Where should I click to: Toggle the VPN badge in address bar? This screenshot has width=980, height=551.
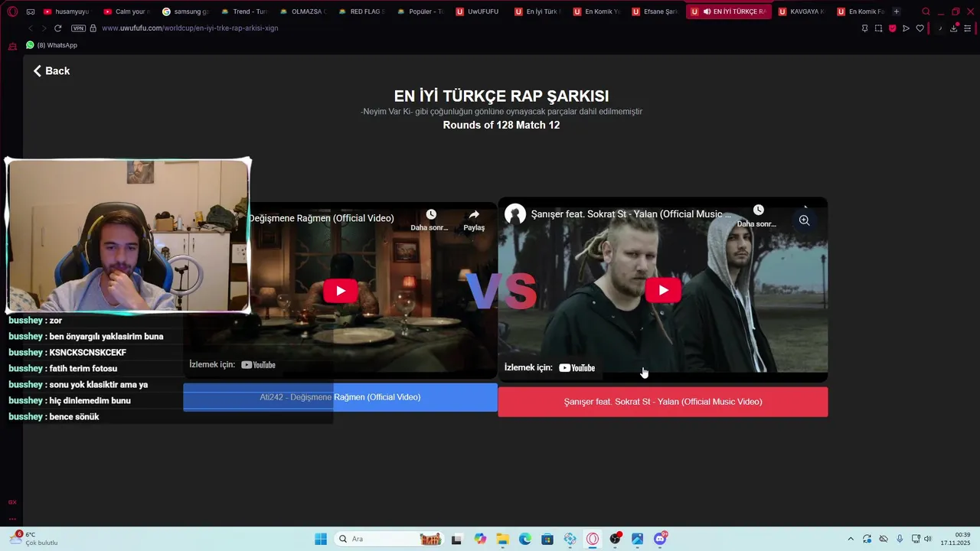pos(78,28)
